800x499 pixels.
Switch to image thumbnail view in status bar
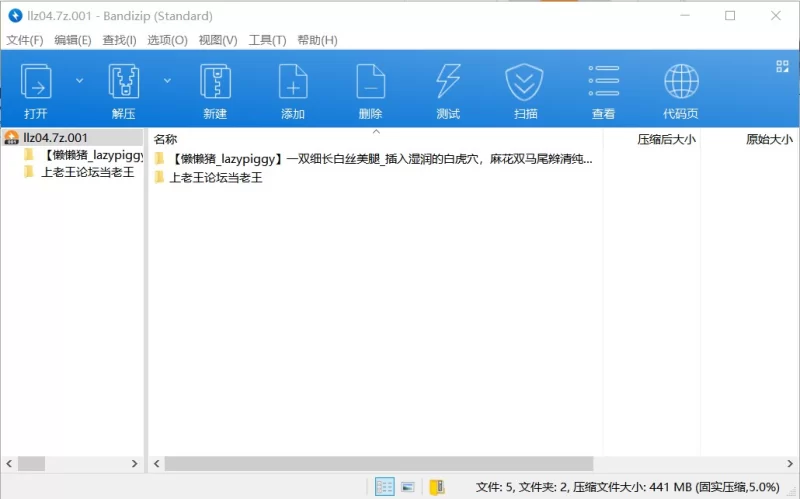pyautogui.click(x=408, y=487)
